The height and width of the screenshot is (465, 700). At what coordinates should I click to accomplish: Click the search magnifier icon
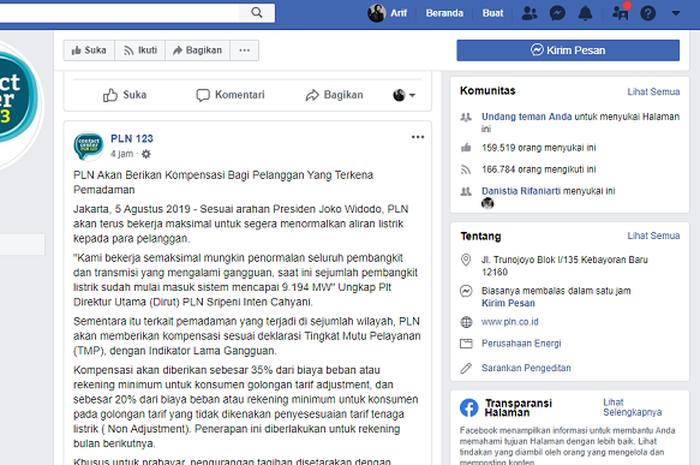pyautogui.click(x=257, y=12)
